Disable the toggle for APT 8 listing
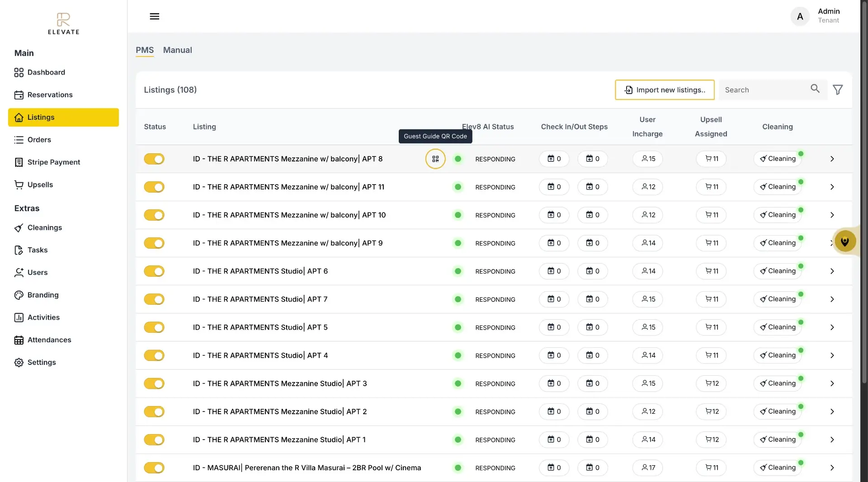The width and height of the screenshot is (868, 482). pos(154,159)
